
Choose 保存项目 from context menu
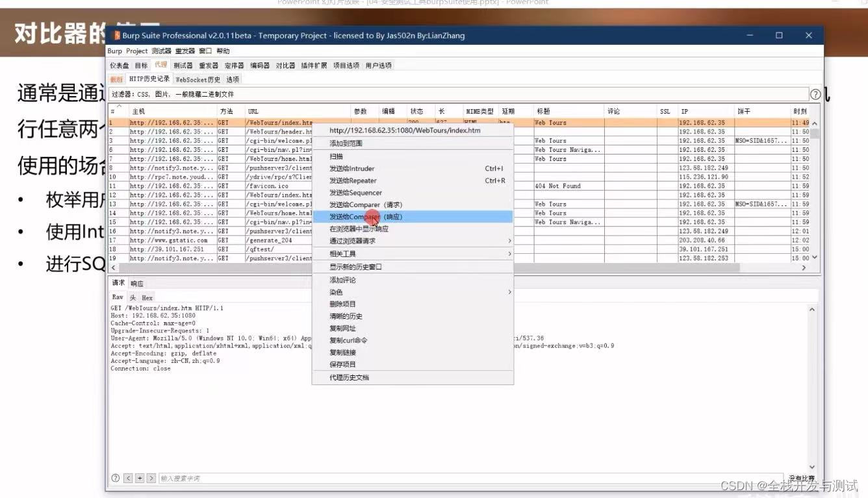413,364
